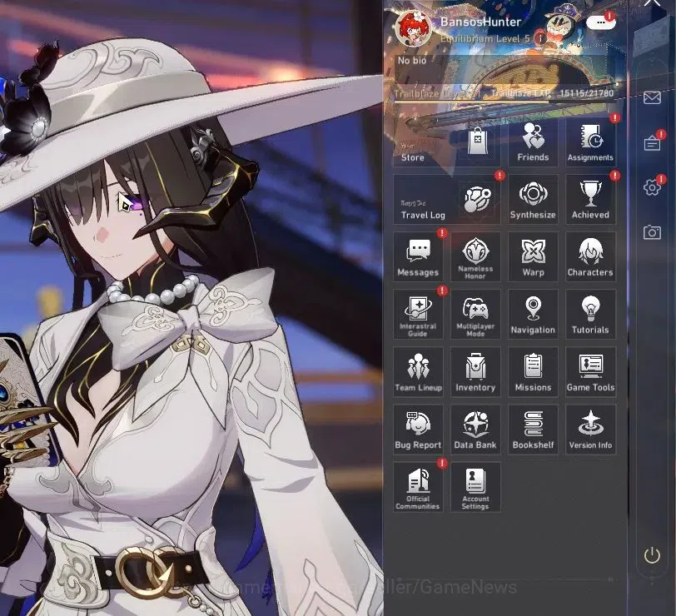This screenshot has width=676, height=616.
Task: Open Account Settings
Action: click(475, 487)
